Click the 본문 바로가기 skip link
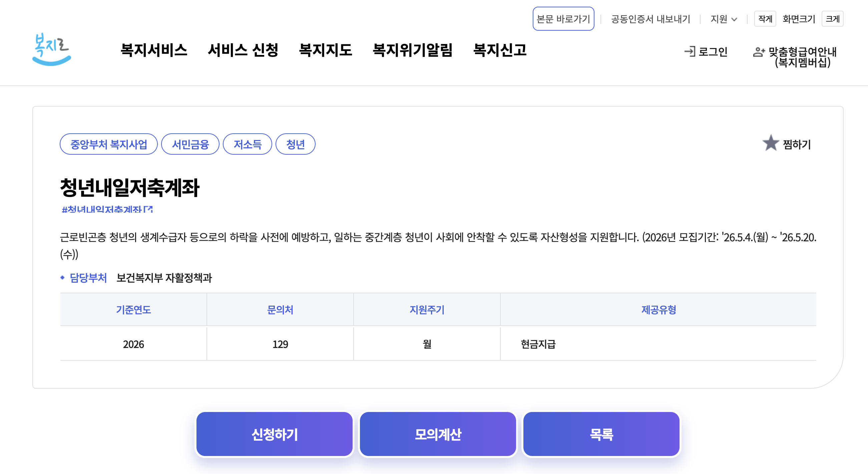 563,19
